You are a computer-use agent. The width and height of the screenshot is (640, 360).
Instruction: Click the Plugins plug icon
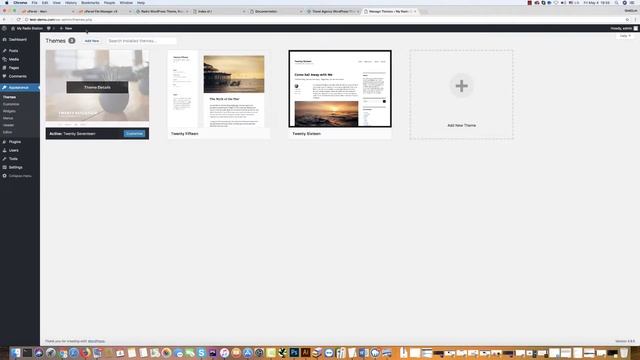(4, 142)
